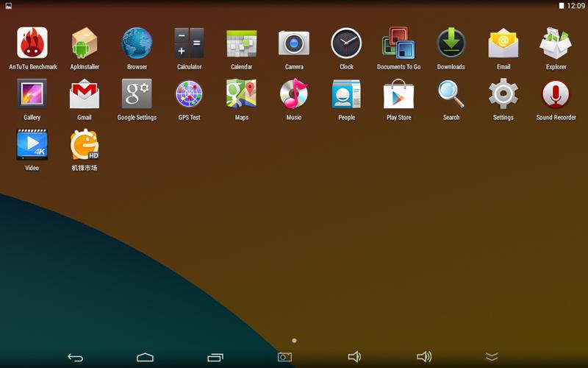This screenshot has width=588, height=368.
Task: Open the AnTuTu Benchmark app
Action: [x=32, y=43]
